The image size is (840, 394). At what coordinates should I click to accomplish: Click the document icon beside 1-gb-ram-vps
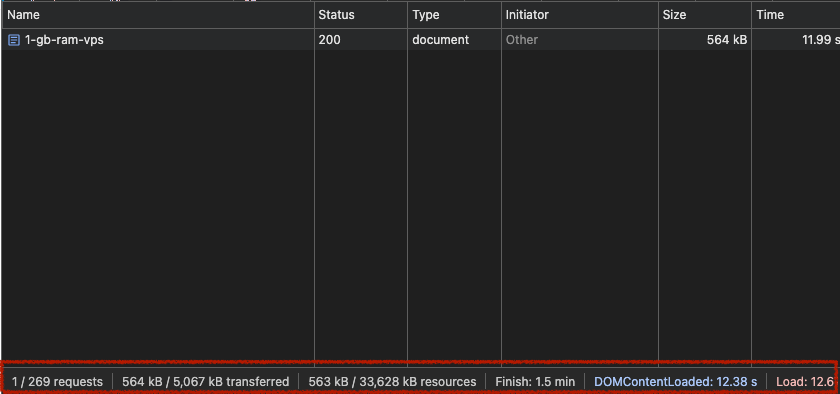point(14,40)
